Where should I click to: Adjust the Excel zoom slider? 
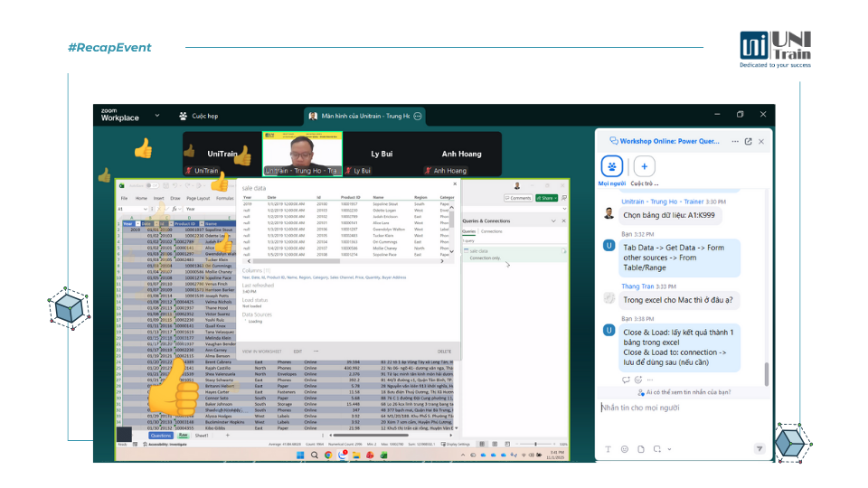(x=536, y=445)
